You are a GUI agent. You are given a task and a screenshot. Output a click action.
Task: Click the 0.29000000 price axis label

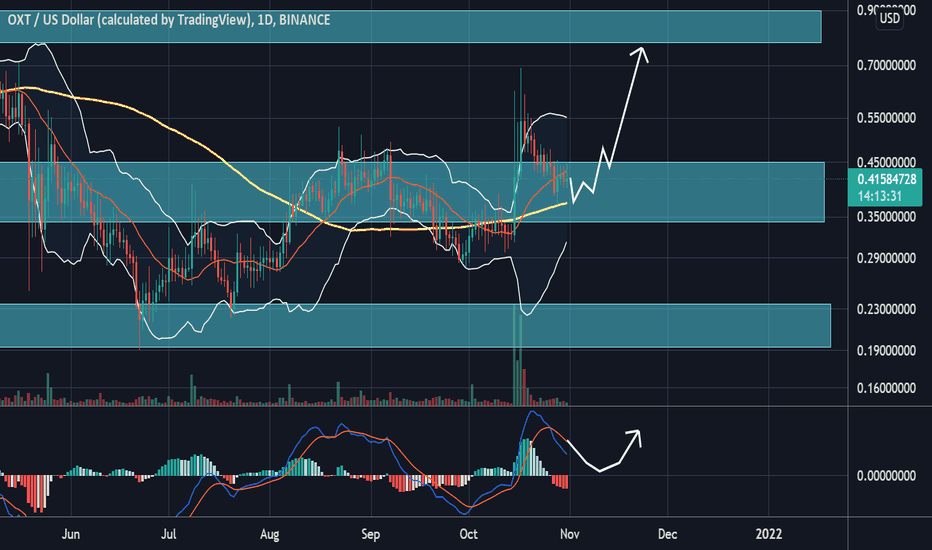coord(886,259)
